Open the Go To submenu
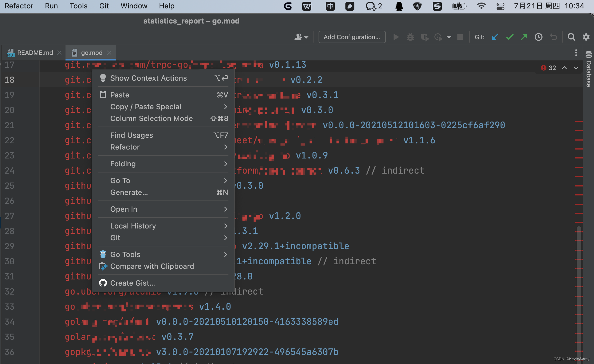The width and height of the screenshot is (594, 364). [120, 181]
